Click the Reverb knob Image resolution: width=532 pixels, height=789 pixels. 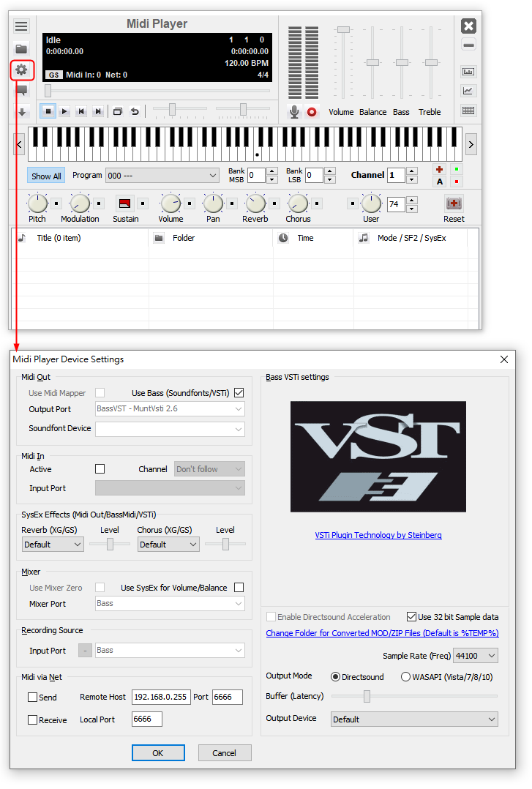(x=255, y=203)
